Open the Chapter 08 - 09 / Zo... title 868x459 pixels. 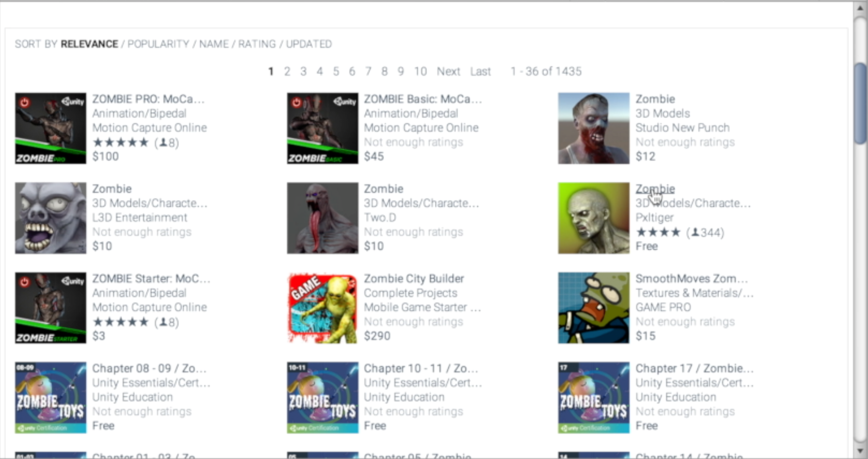[x=149, y=369]
